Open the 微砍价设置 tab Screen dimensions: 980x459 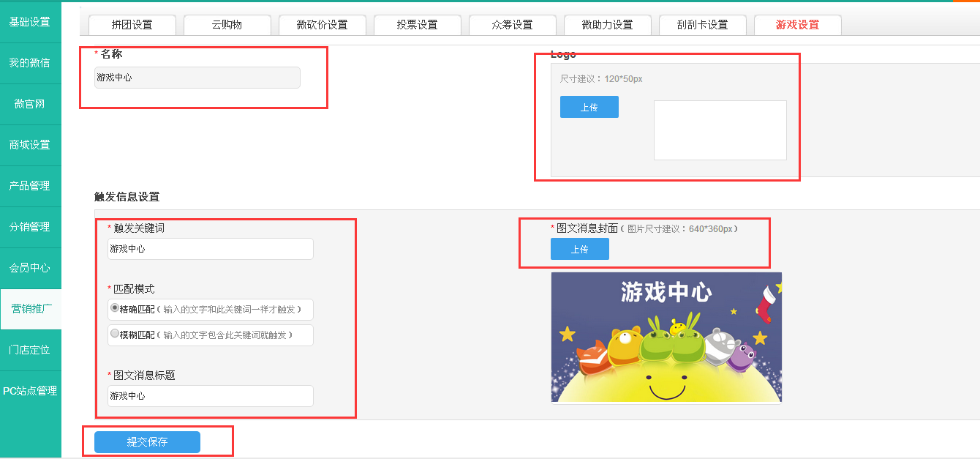pyautogui.click(x=323, y=25)
